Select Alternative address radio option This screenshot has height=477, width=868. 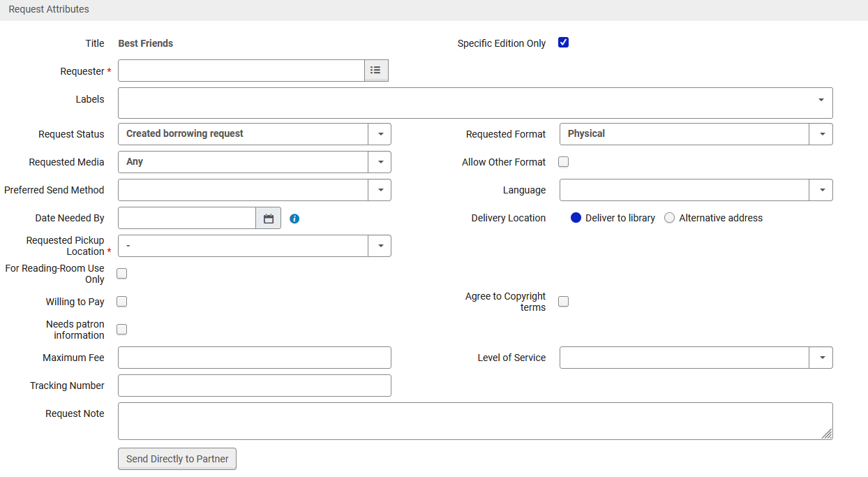670,218
